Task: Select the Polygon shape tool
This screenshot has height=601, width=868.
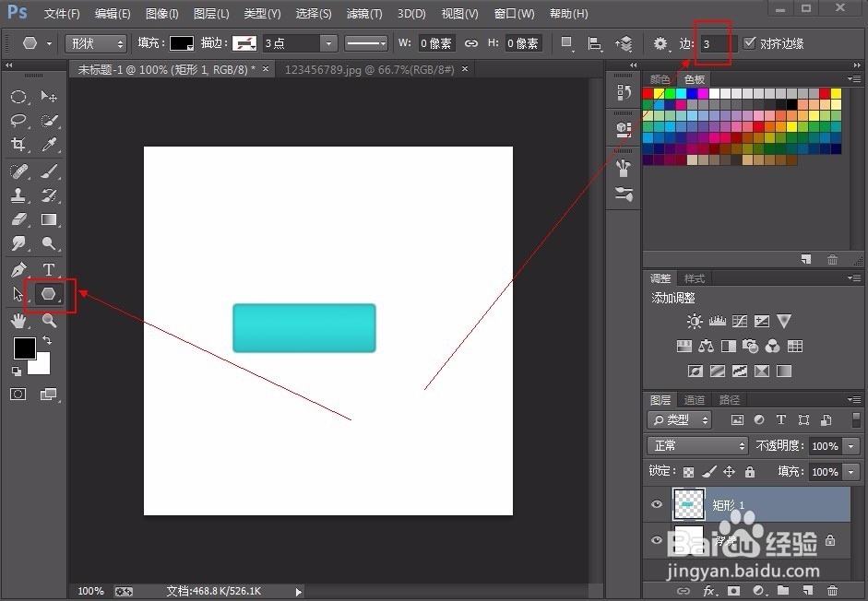Action: [x=49, y=294]
